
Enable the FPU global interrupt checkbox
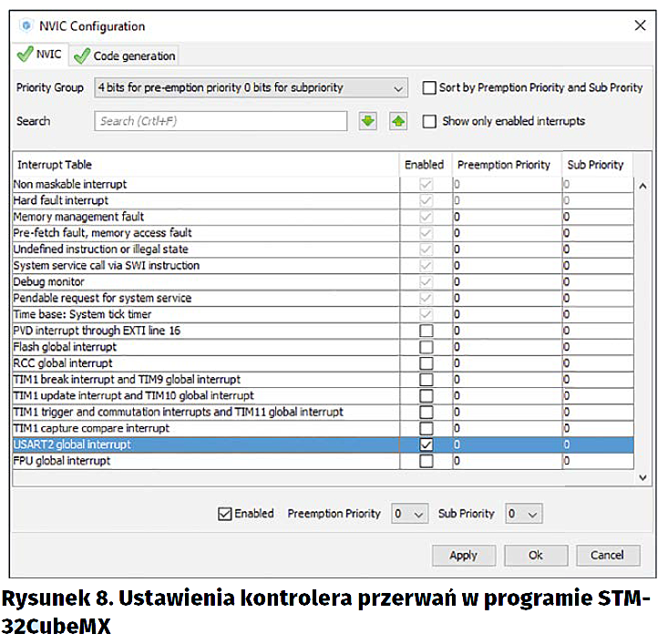(x=426, y=461)
